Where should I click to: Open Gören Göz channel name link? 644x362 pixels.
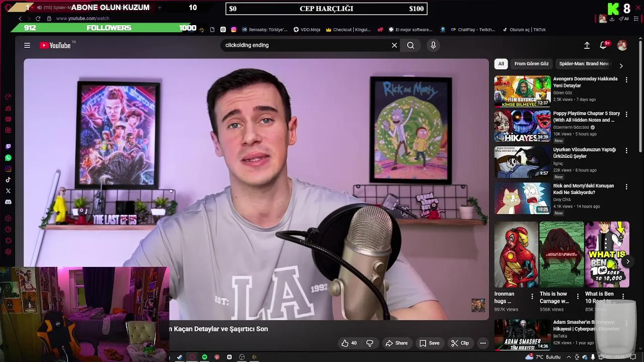click(562, 93)
